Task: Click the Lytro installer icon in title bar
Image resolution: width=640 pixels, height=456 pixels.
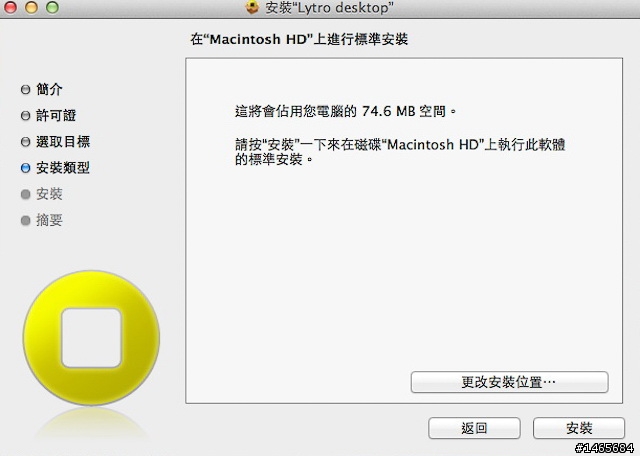Action: (253, 7)
